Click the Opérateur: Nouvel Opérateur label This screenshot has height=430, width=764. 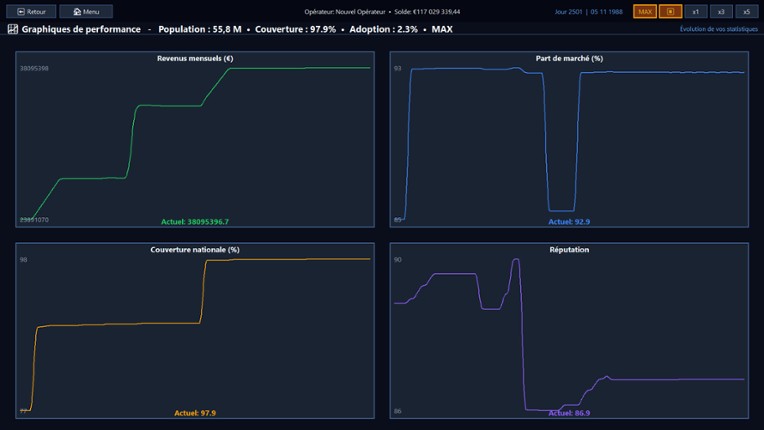(347, 11)
